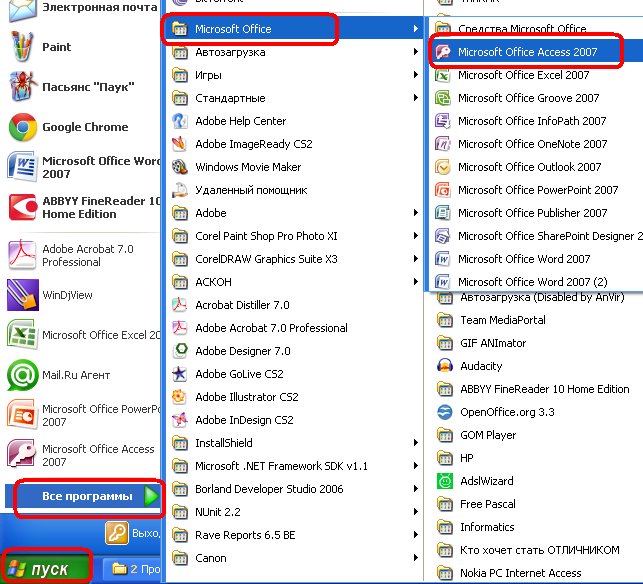Launch the Spider Solitaire game icon

[x=23, y=87]
